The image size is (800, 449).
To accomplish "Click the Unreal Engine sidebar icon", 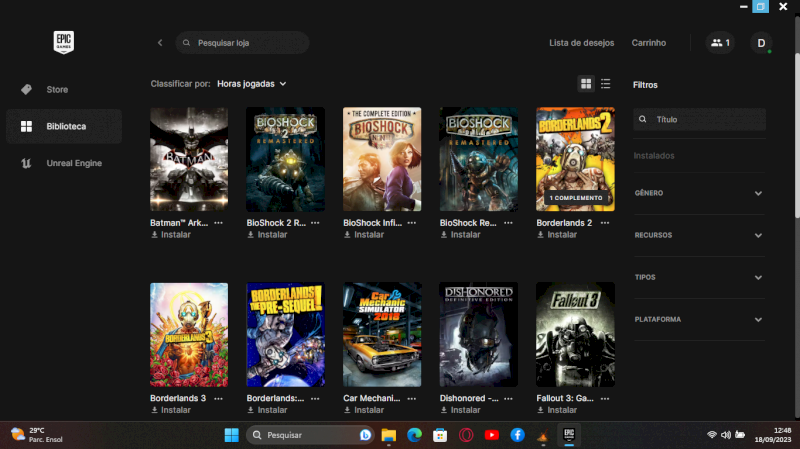I will tap(26, 163).
